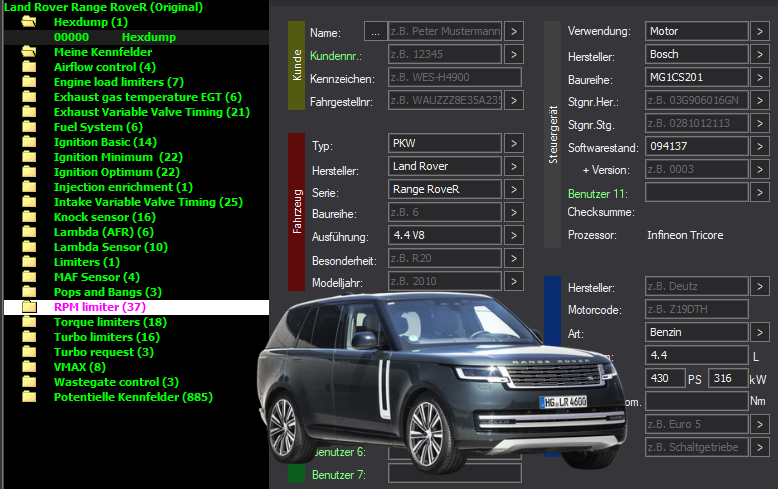Click the arrow beside Ausführung 4.4 V8
Viewport: 778px width, 489px height.
pyautogui.click(x=514, y=235)
